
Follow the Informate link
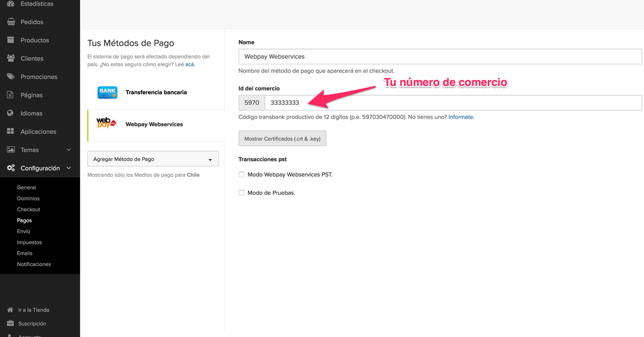(461, 117)
